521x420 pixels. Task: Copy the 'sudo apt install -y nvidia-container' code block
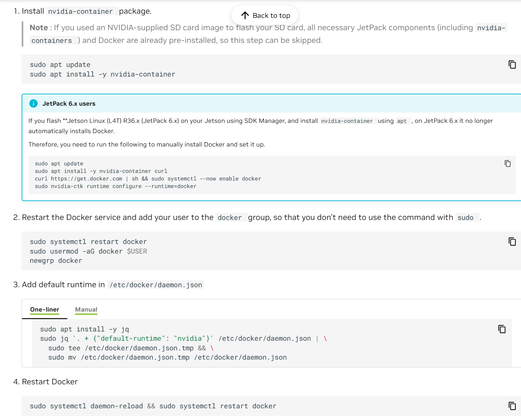coord(512,65)
